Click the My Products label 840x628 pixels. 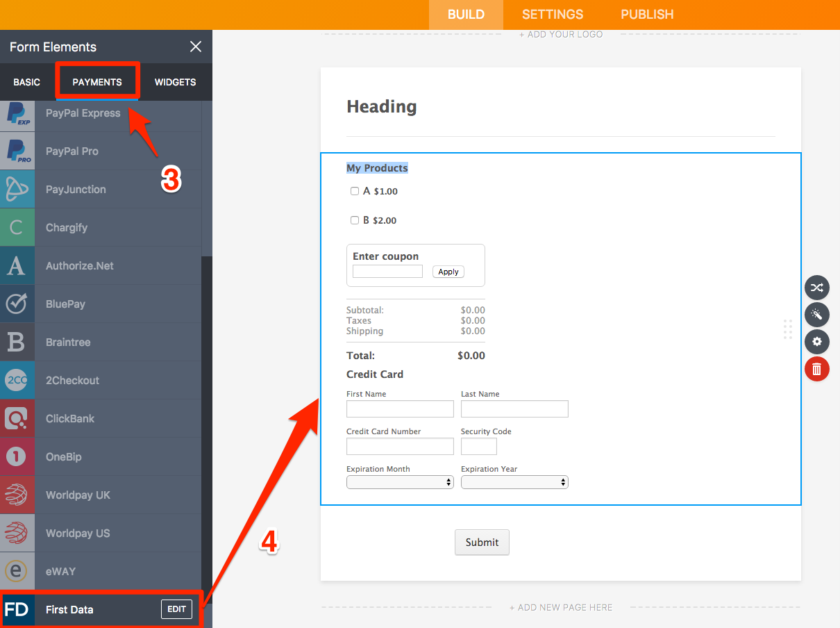coord(377,168)
